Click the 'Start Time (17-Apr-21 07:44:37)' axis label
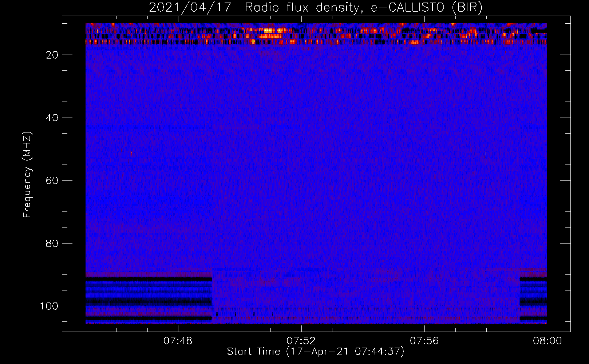 tap(316, 352)
